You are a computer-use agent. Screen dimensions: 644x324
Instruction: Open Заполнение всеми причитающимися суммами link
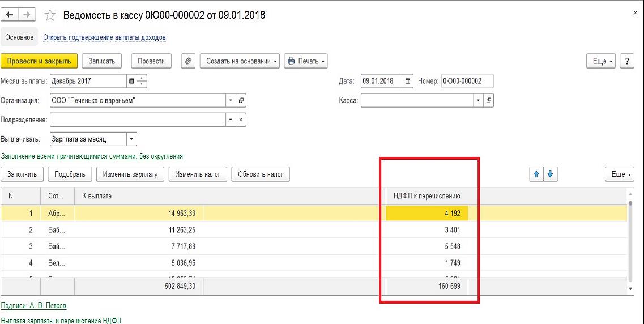pos(92,156)
